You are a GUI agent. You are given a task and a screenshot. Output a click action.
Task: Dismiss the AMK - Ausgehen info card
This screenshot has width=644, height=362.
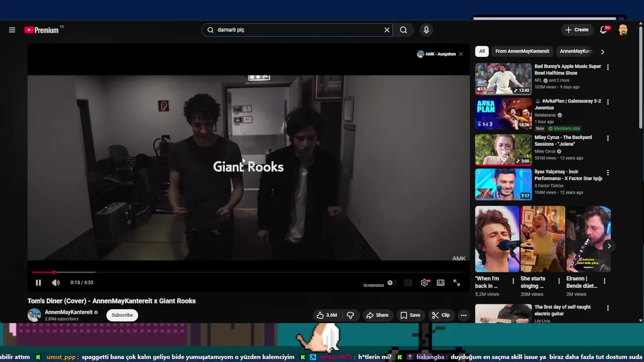coord(460,54)
